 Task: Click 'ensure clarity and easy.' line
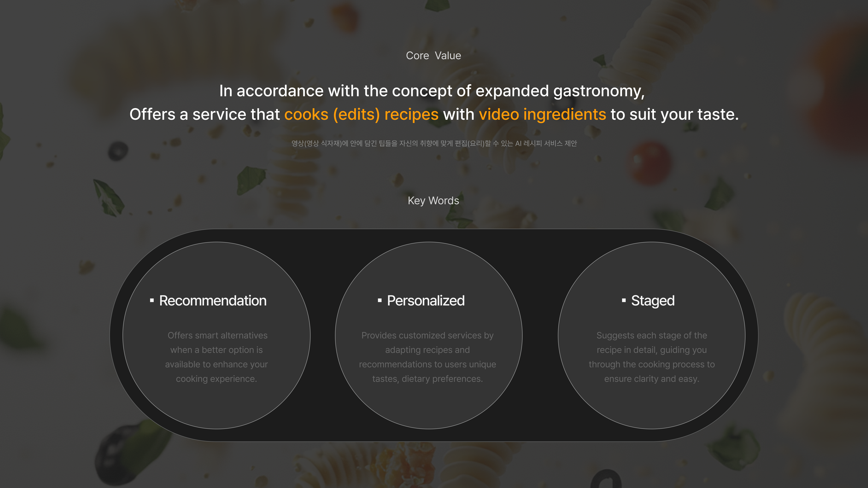point(652,379)
